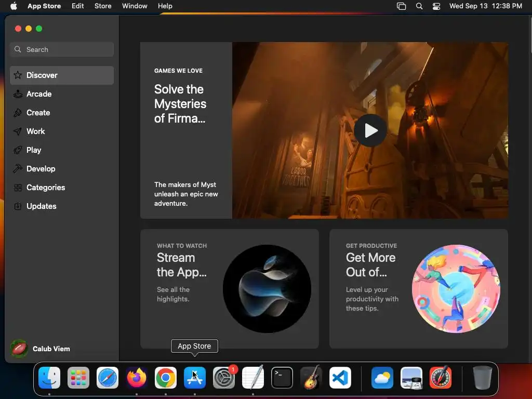Open the Weather app in dock
This screenshot has width=532, height=399.
point(382,378)
